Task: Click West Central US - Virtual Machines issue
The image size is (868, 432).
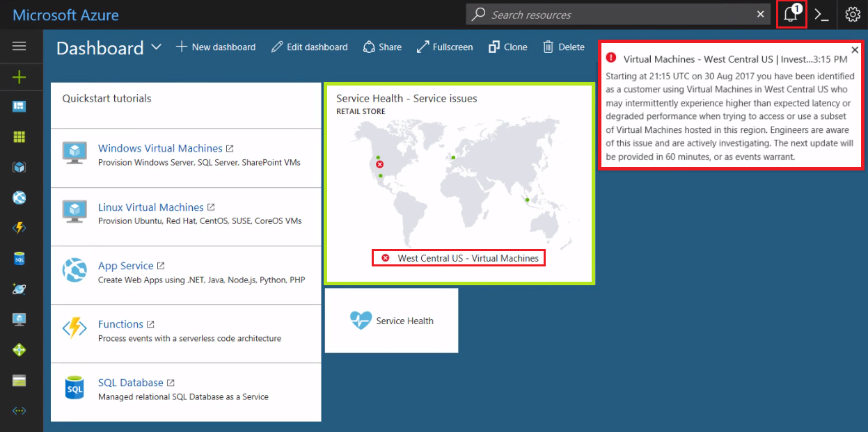Action: coord(458,258)
